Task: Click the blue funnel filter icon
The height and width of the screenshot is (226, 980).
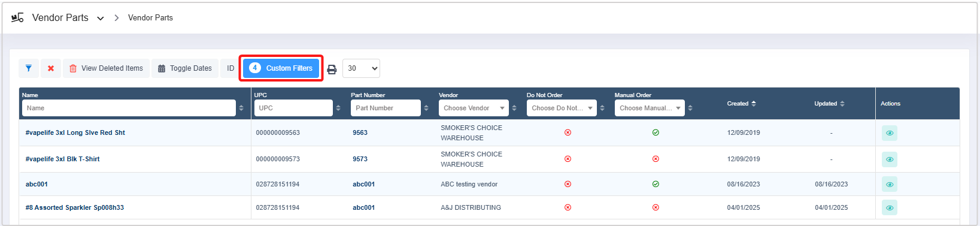Action: tap(29, 68)
